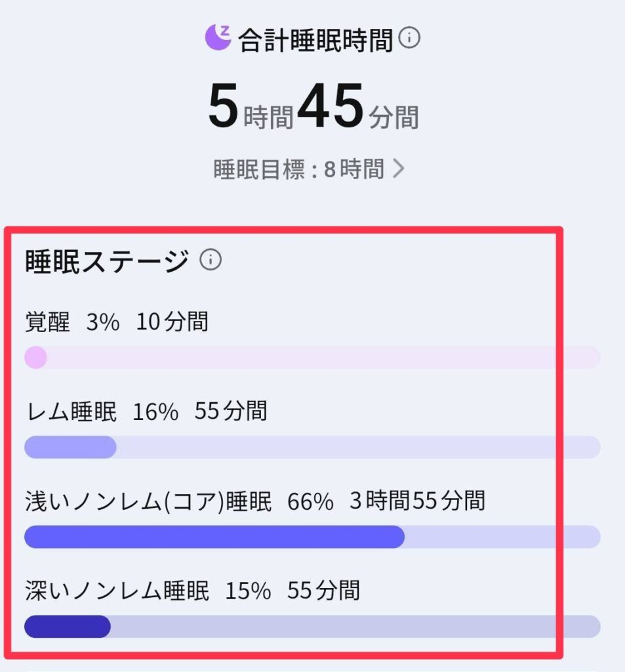The image size is (625, 672).
Task: Click the 66% percentage value
Action: tap(310, 501)
